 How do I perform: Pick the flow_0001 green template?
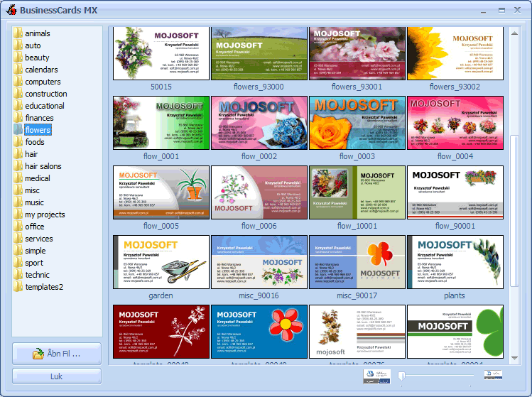click(x=161, y=123)
